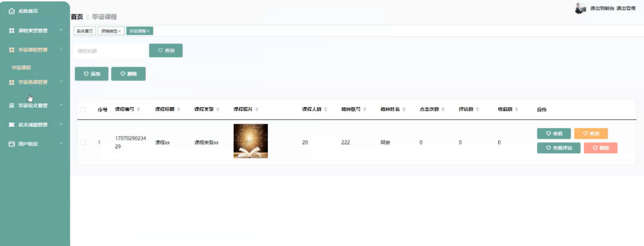Click the grid icon beside 毕设课程管理

click(12, 50)
